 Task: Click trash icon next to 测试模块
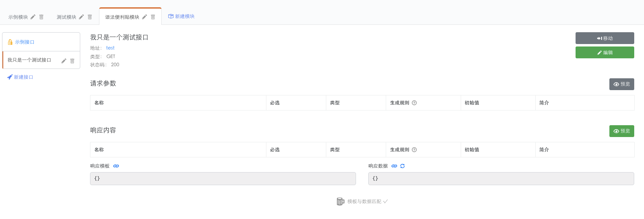pyautogui.click(x=90, y=17)
